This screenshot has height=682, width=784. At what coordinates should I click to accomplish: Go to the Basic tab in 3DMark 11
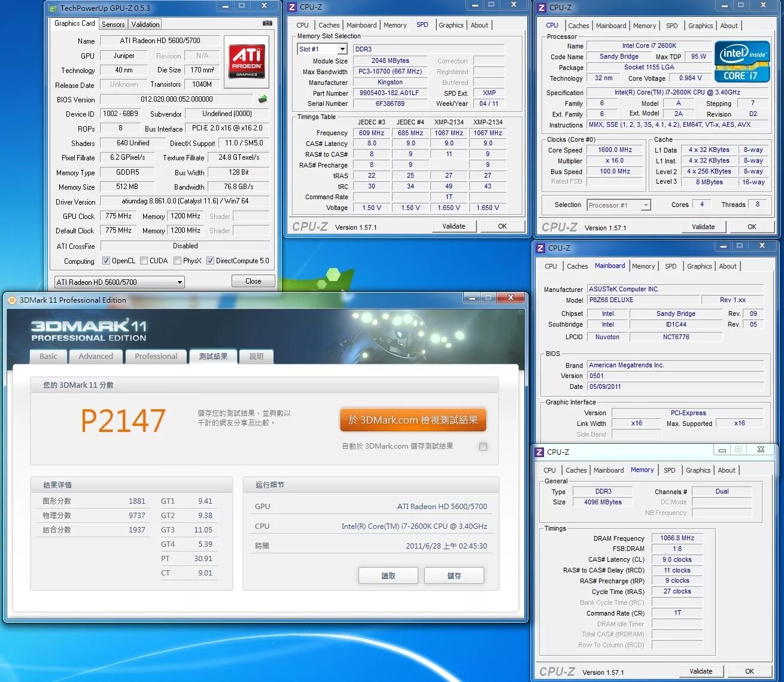coord(48,357)
